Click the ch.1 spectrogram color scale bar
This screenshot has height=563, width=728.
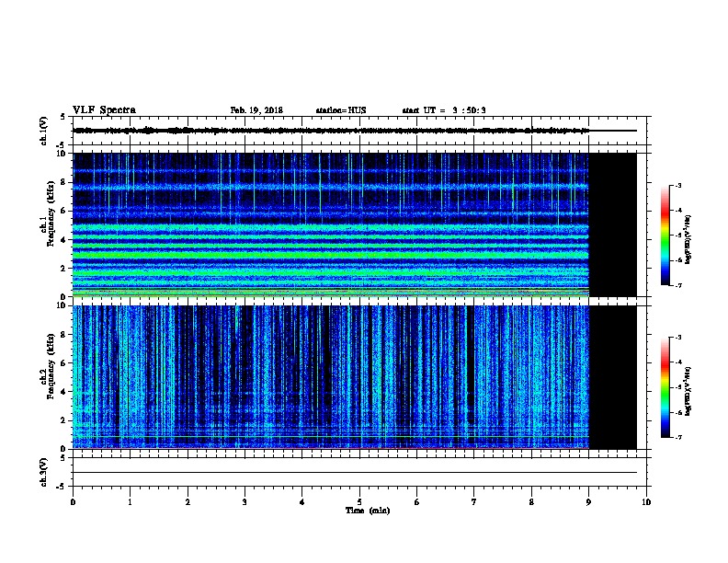[x=665, y=236]
